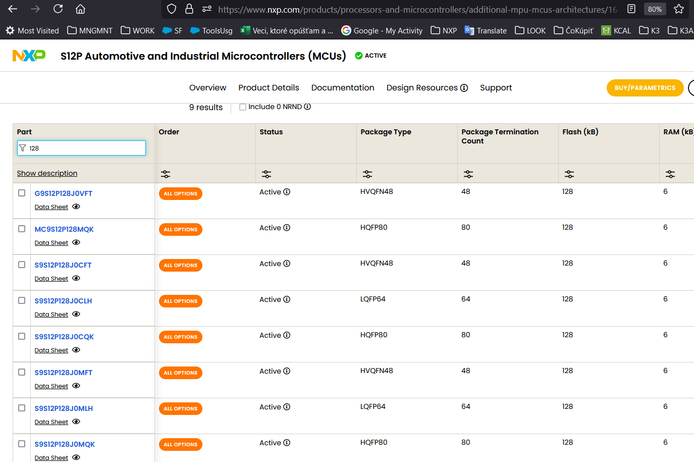Go back in browser history

pyautogui.click(x=13, y=9)
